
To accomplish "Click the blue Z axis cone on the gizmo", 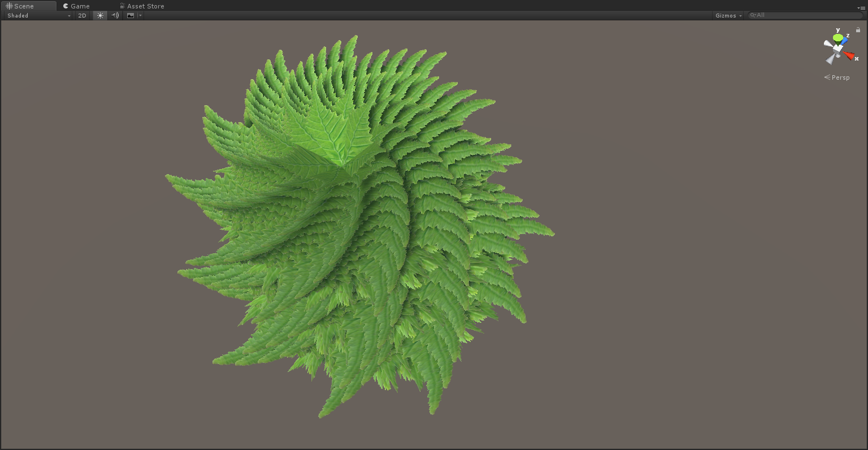I will [x=845, y=41].
